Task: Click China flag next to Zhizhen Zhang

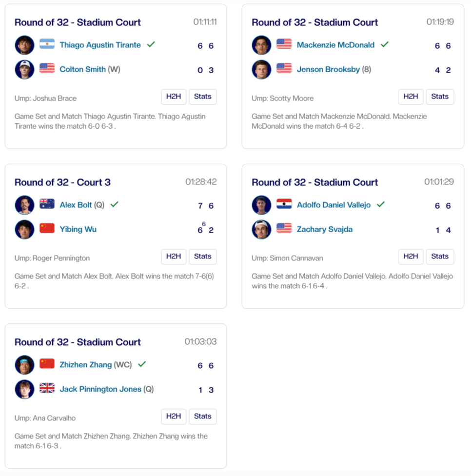Action: tap(47, 364)
